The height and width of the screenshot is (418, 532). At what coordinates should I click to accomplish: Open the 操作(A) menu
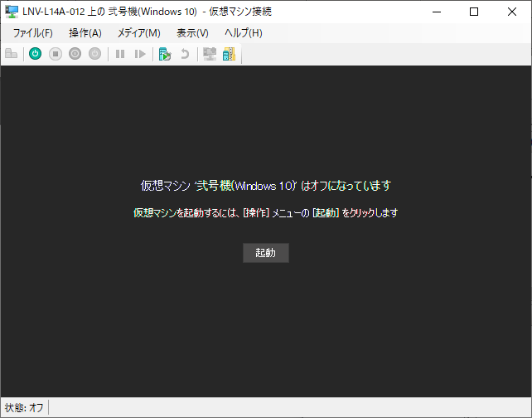(x=85, y=33)
